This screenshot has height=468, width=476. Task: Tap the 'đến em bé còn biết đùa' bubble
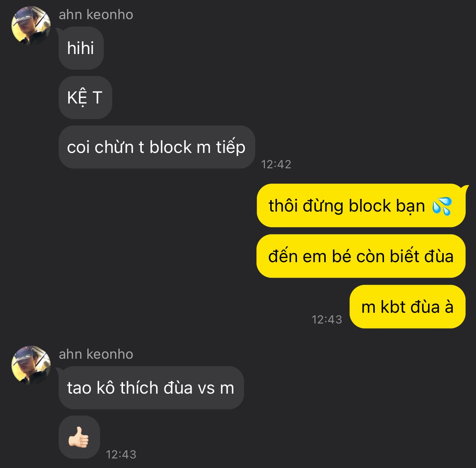(x=361, y=256)
